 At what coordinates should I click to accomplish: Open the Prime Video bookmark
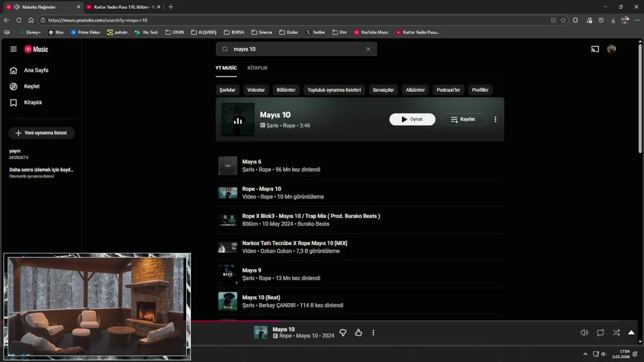tap(86, 32)
